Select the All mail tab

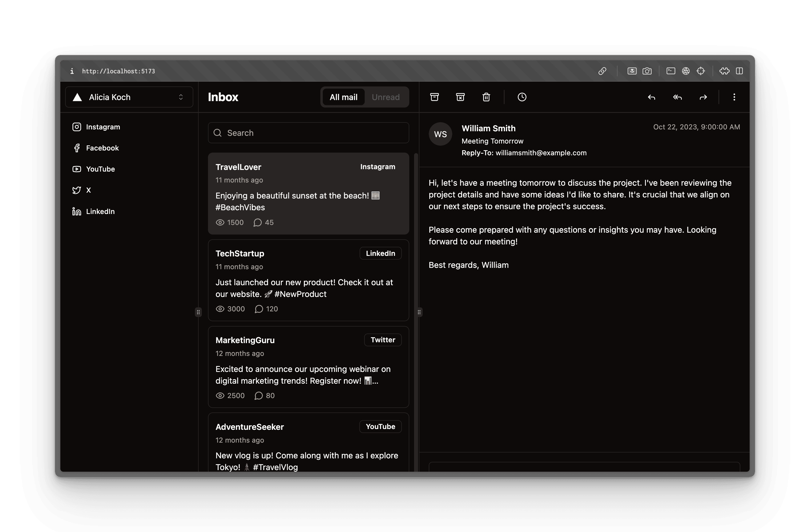point(343,97)
